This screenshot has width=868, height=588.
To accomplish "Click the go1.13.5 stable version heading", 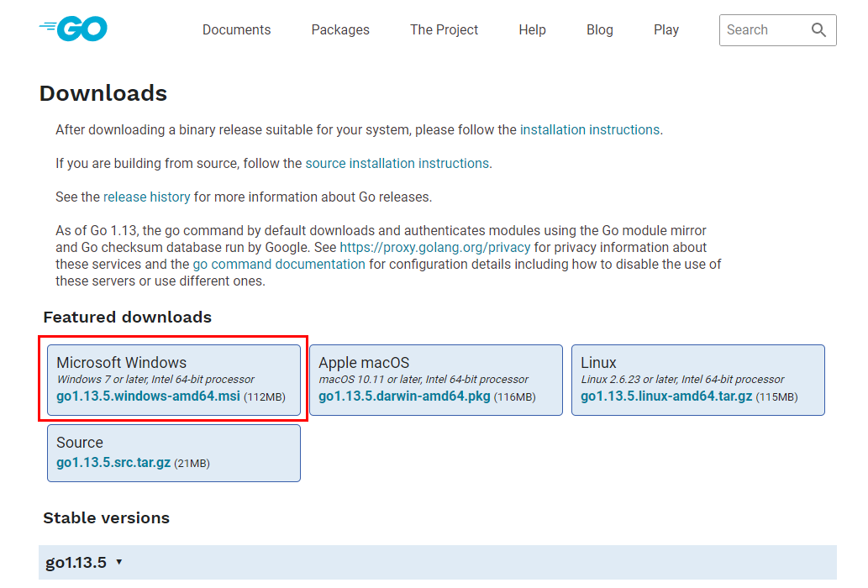I will point(76,563).
